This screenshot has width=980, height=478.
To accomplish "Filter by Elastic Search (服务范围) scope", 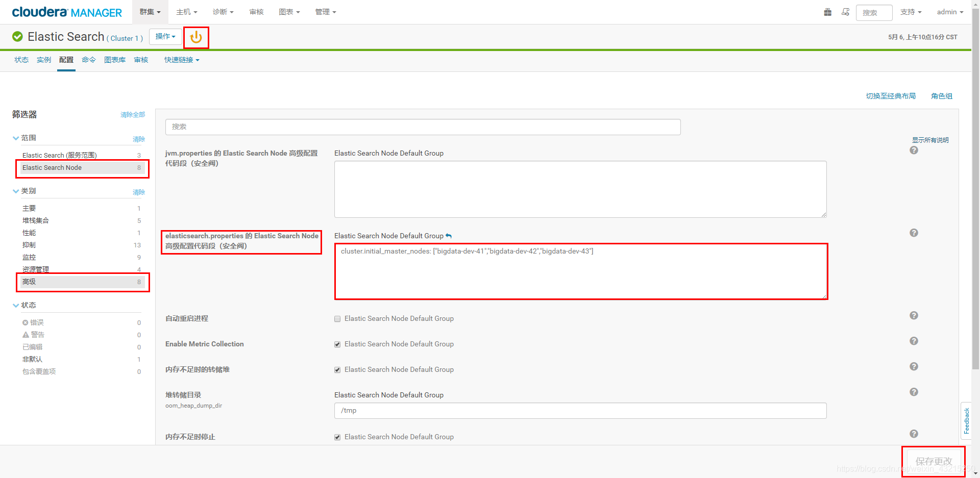I will pyautogui.click(x=82, y=155).
